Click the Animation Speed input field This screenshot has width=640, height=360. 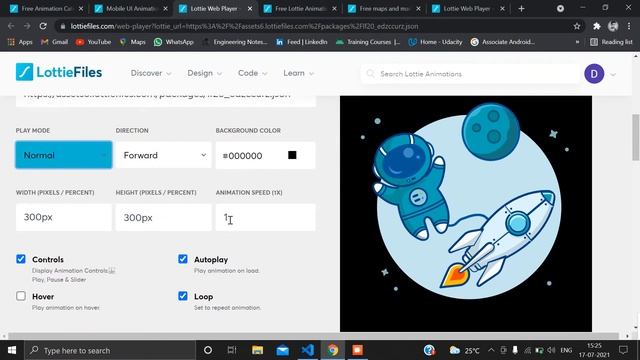tap(265, 217)
